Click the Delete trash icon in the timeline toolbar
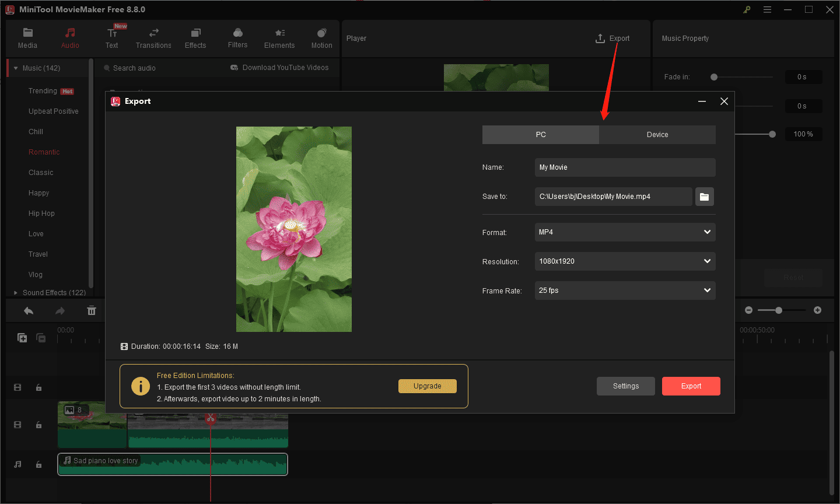 92,311
